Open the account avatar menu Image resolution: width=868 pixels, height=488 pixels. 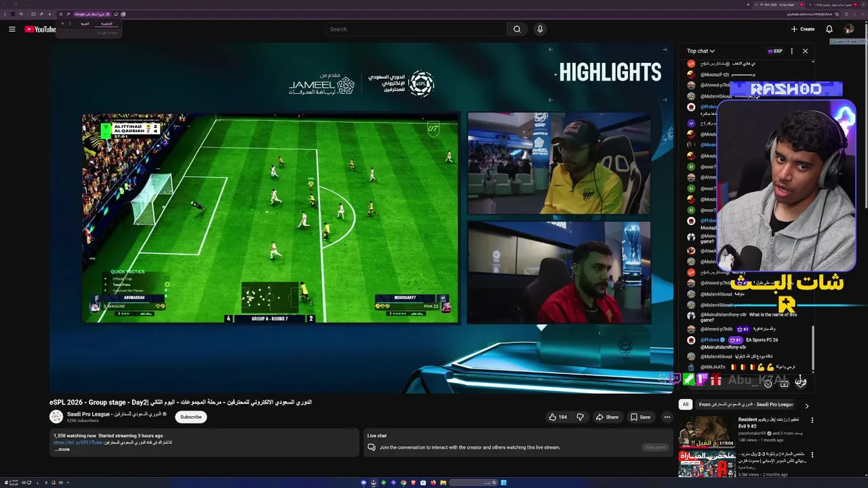849,29
